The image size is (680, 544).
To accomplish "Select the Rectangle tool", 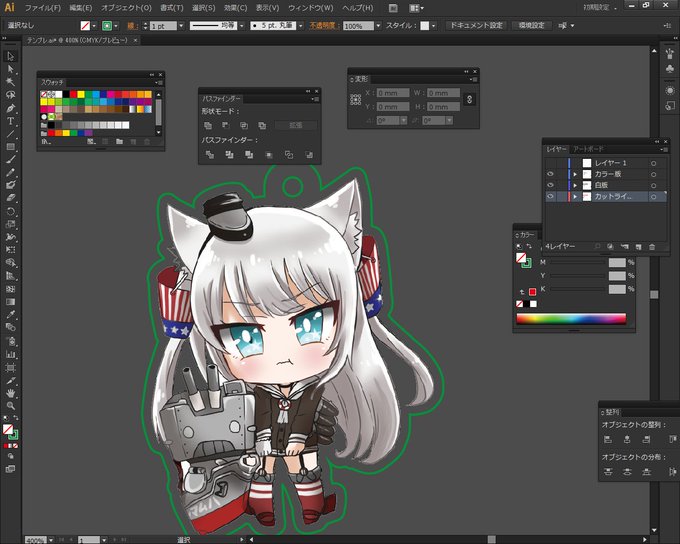I will [10, 147].
